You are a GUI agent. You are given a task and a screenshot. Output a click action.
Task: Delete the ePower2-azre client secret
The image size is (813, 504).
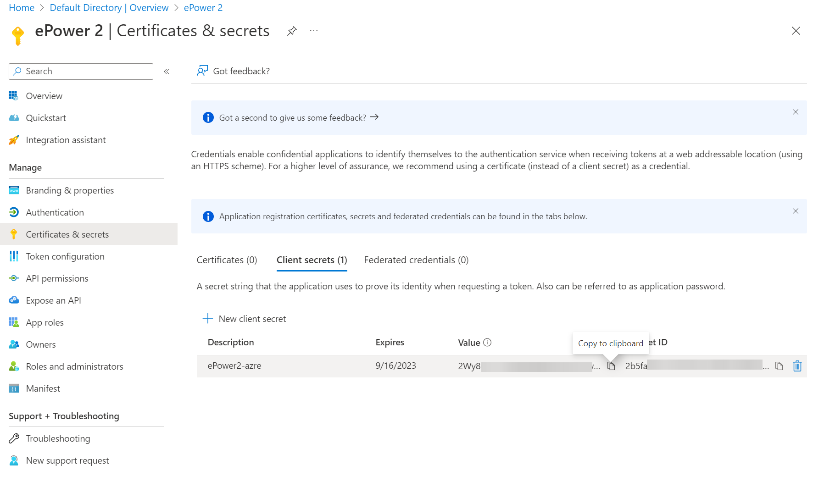797,366
